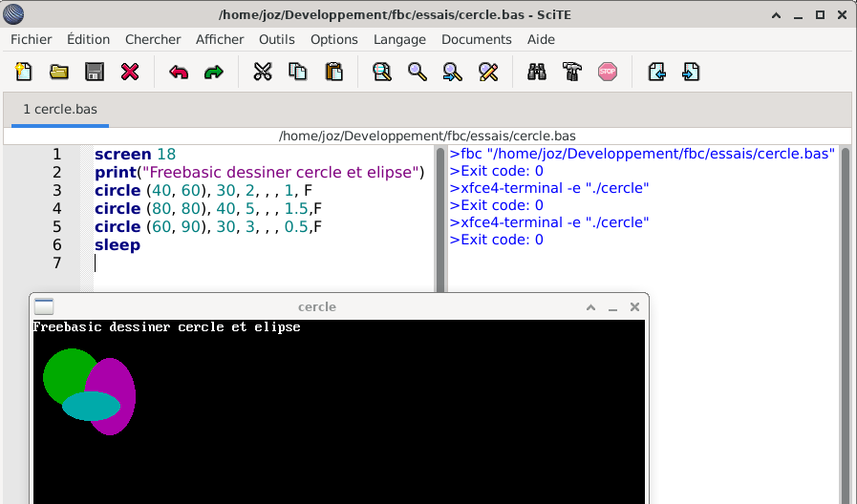Undo the last edit
Image resolution: width=857 pixels, height=504 pixels.
179,72
